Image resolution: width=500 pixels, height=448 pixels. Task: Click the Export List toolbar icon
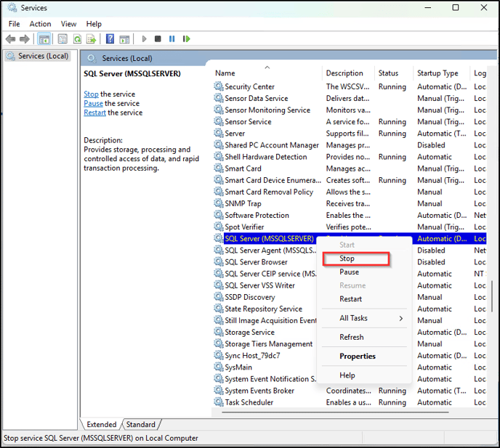91,39
